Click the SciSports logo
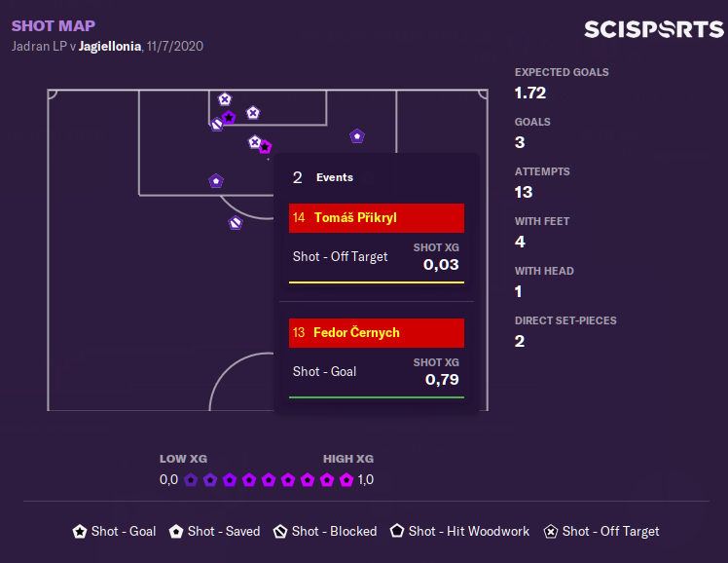Screen dimensions: 728x563 [653, 29]
